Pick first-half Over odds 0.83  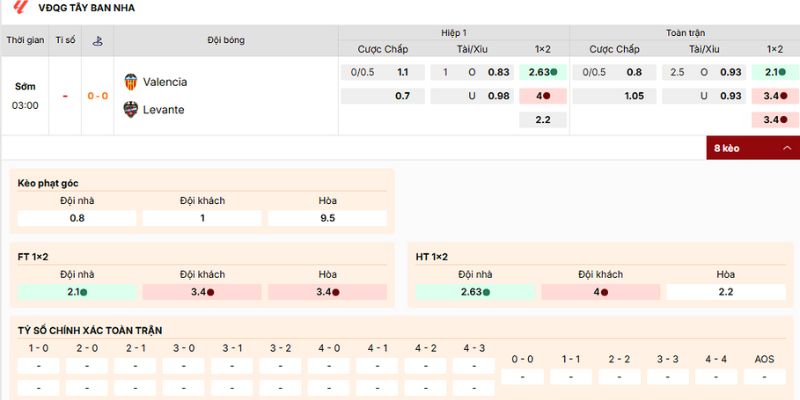(x=498, y=72)
